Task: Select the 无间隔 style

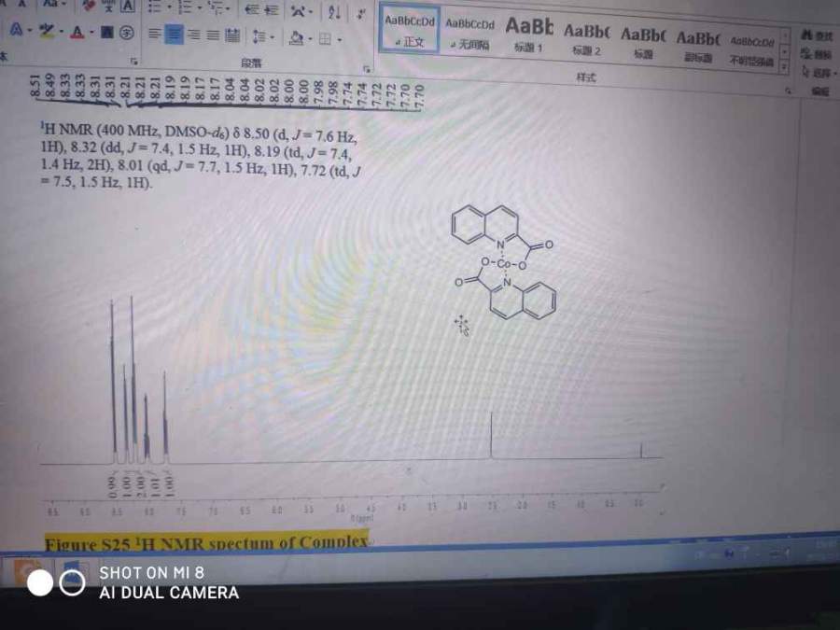Action: tap(469, 32)
